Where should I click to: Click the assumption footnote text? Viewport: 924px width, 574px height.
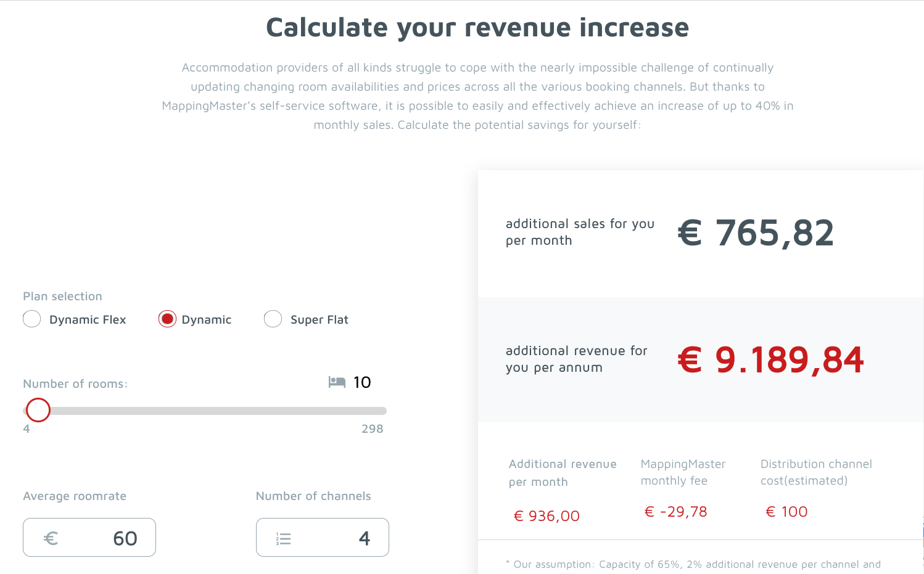coord(697,564)
